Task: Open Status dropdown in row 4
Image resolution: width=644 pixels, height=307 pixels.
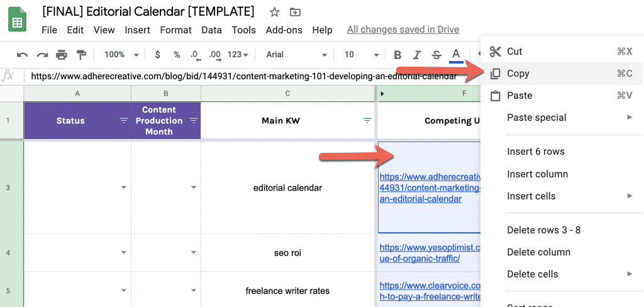Action: pos(123,253)
